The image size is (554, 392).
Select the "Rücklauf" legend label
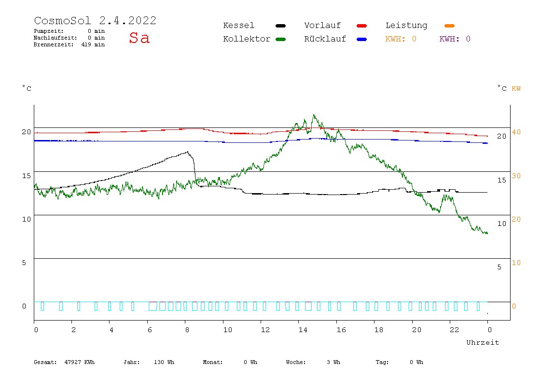325,39
